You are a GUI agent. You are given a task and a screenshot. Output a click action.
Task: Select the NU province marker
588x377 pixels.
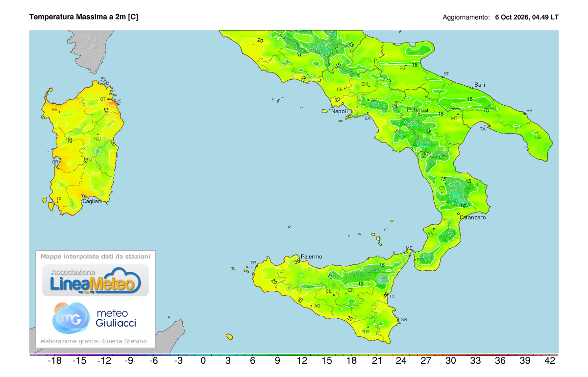pos(98,139)
